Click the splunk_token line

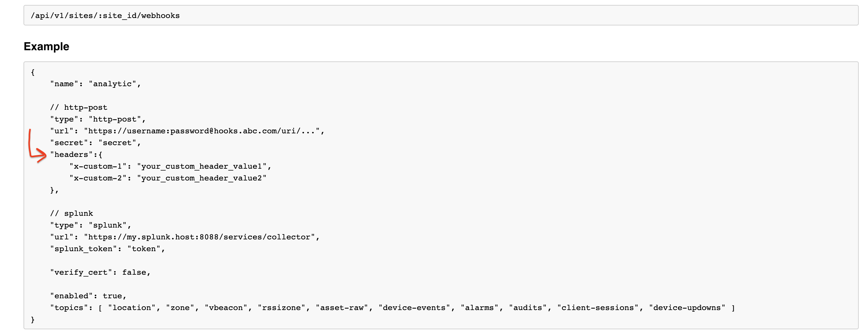pyautogui.click(x=107, y=249)
